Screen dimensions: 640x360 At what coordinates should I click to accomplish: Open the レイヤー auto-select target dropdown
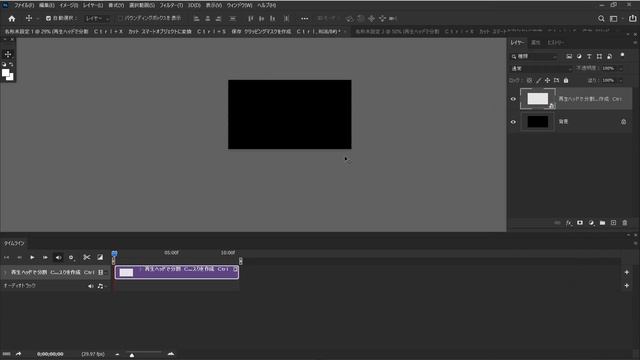(97, 18)
